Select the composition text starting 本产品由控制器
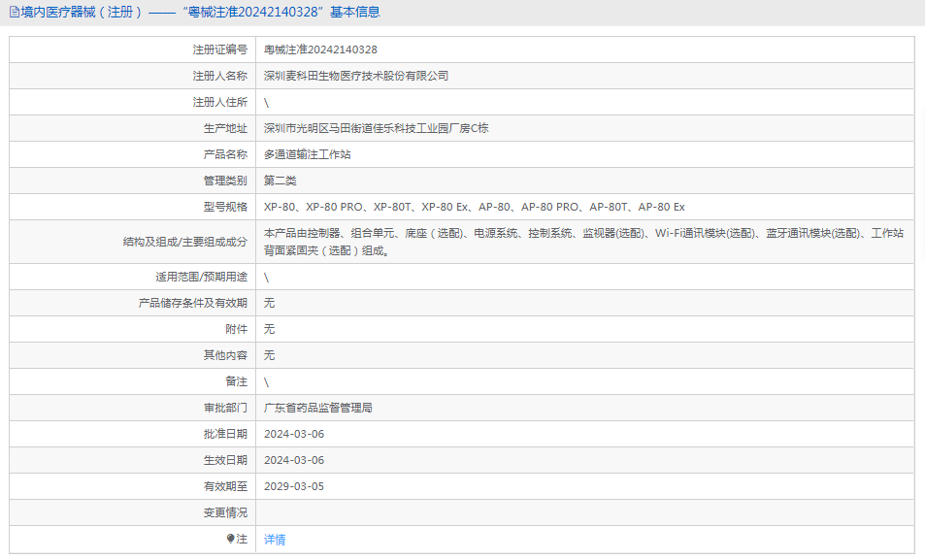The image size is (925, 560). [583, 242]
